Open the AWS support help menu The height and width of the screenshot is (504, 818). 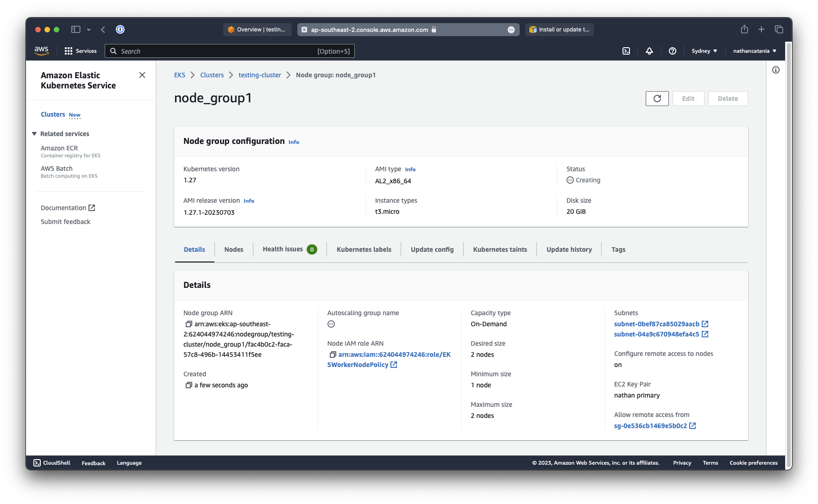pos(672,51)
